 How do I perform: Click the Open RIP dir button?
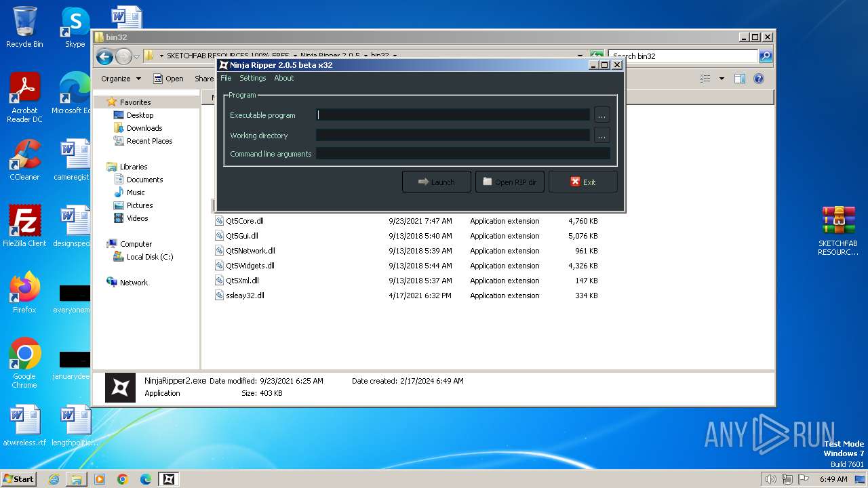click(x=509, y=182)
